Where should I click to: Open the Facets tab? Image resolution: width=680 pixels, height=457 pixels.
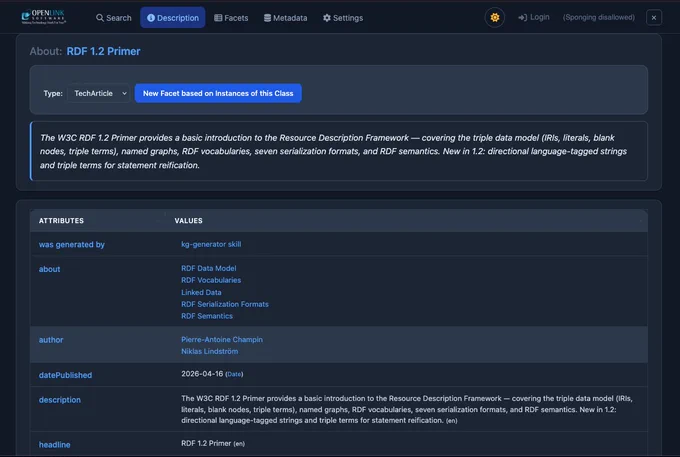231,18
